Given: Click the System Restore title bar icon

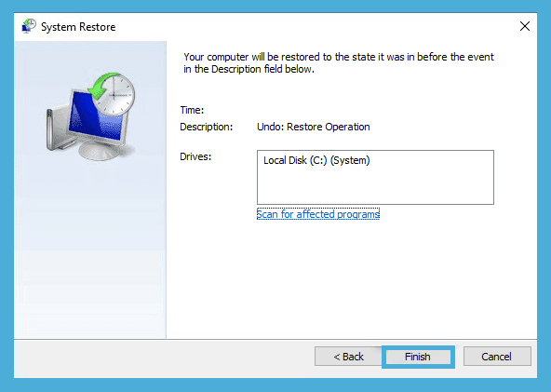Looking at the screenshot, I should [x=29, y=26].
